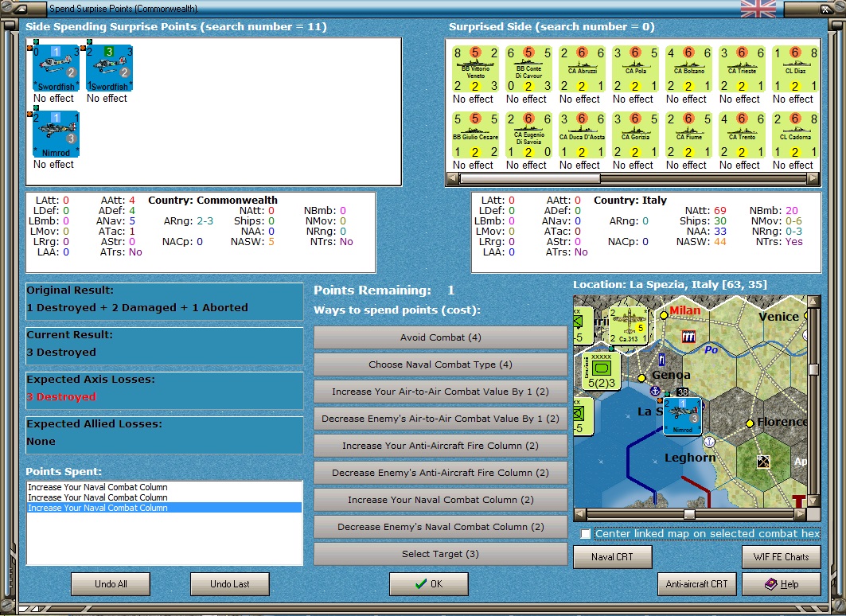Click the black resource marker near Florence

click(763, 462)
